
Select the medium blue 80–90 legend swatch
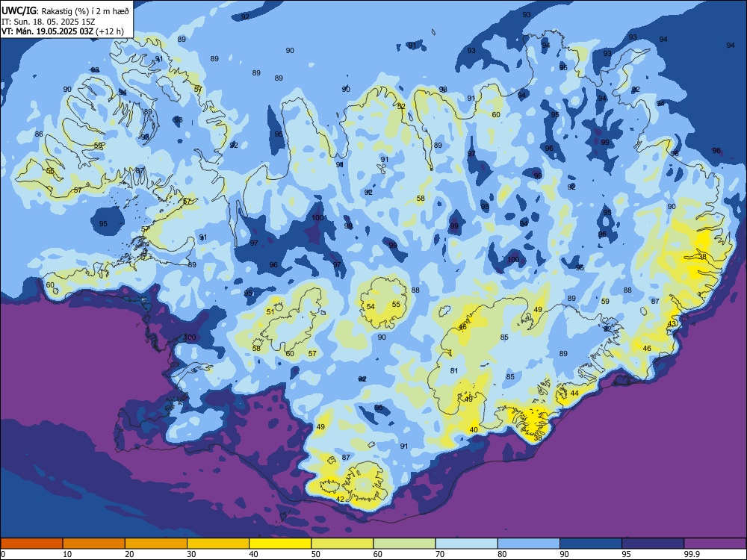coord(529,544)
